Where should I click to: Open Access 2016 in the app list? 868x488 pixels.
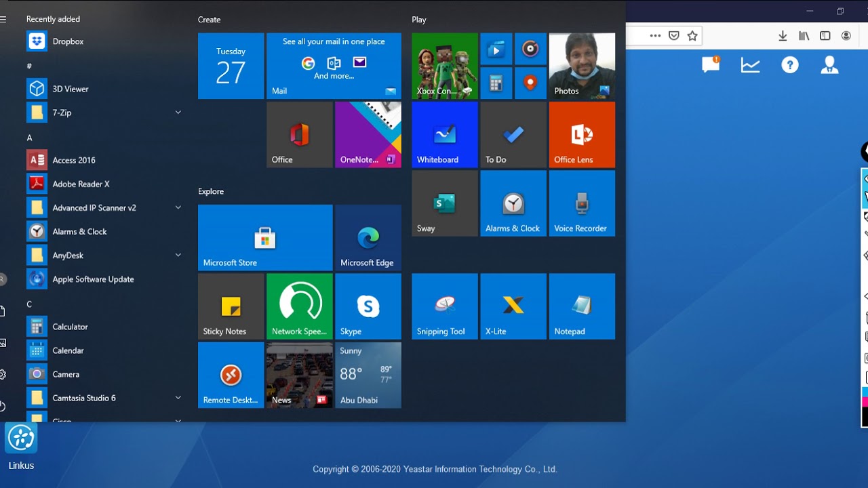pyautogui.click(x=104, y=160)
